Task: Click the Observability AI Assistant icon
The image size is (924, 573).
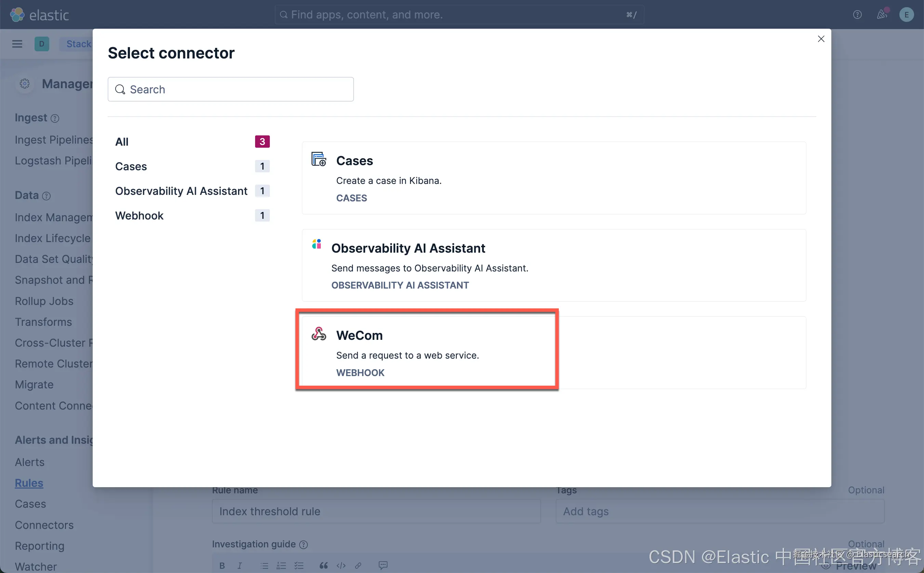Action: coord(316,244)
